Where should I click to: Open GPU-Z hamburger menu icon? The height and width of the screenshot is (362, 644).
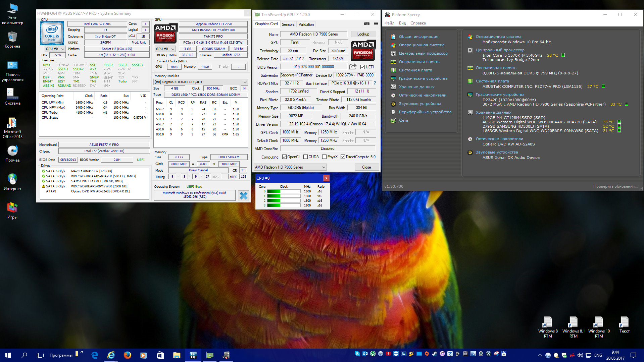click(376, 23)
